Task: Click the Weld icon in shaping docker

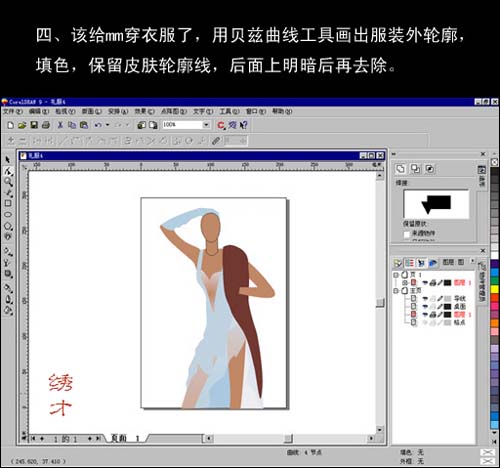Action: pos(401,169)
